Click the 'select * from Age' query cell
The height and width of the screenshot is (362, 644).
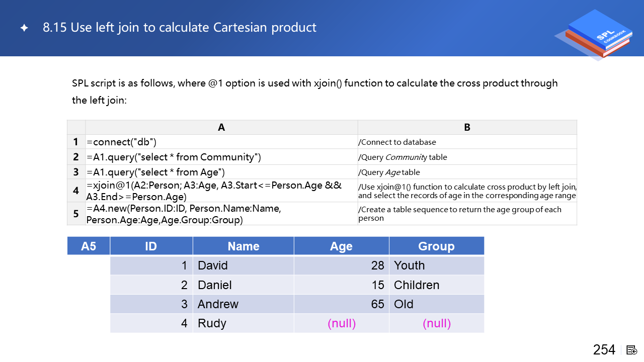coord(221,172)
